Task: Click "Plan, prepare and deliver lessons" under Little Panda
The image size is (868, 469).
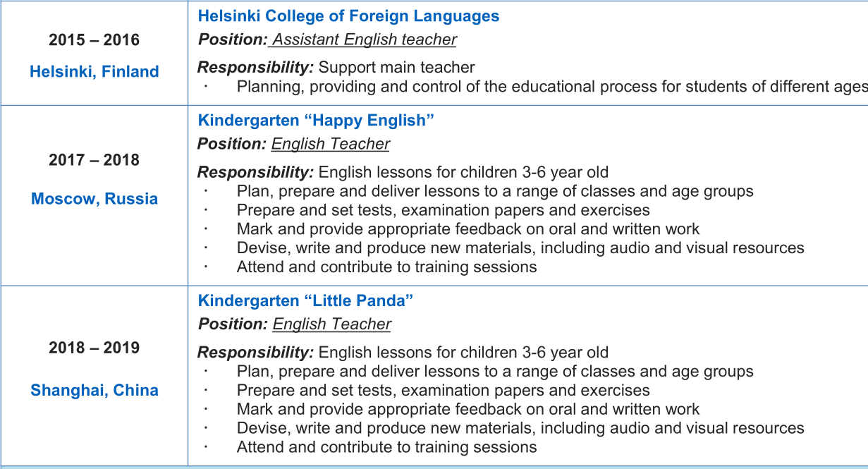Action: pos(494,372)
